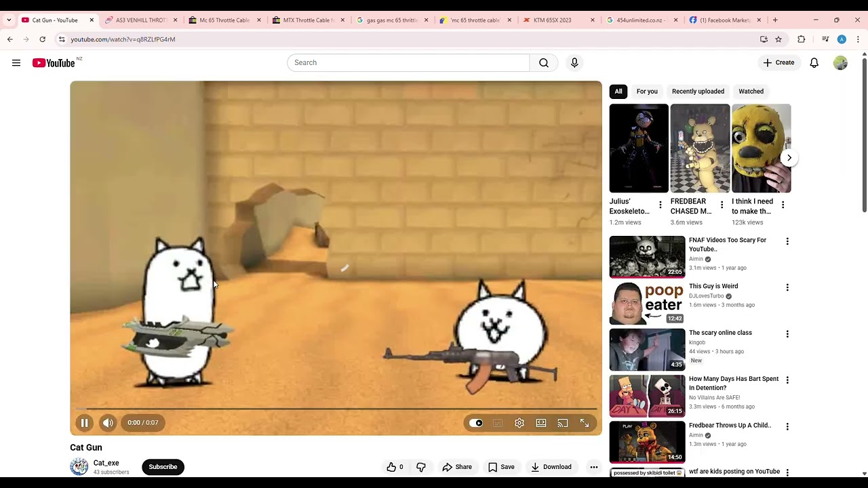Open options for Fredbear Throws Up video

[x=787, y=427]
